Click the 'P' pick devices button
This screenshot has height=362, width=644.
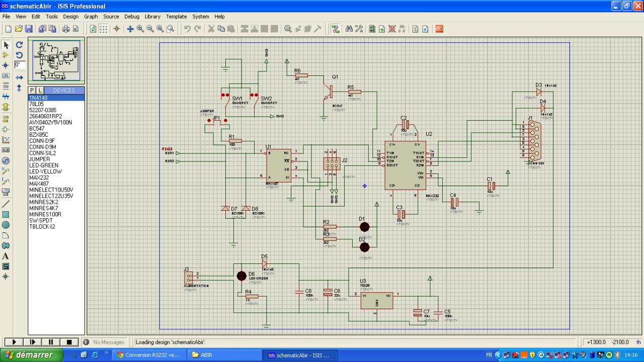(32, 90)
